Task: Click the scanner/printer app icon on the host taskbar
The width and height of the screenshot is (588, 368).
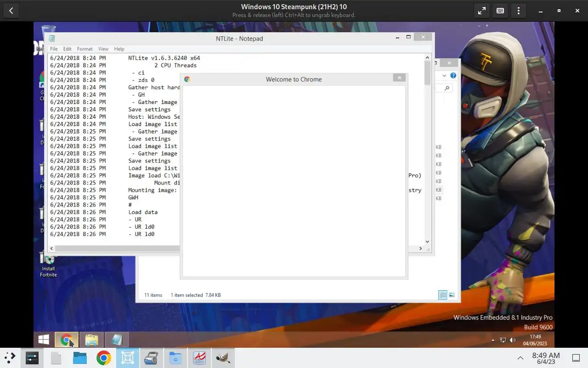Action: coord(152,358)
